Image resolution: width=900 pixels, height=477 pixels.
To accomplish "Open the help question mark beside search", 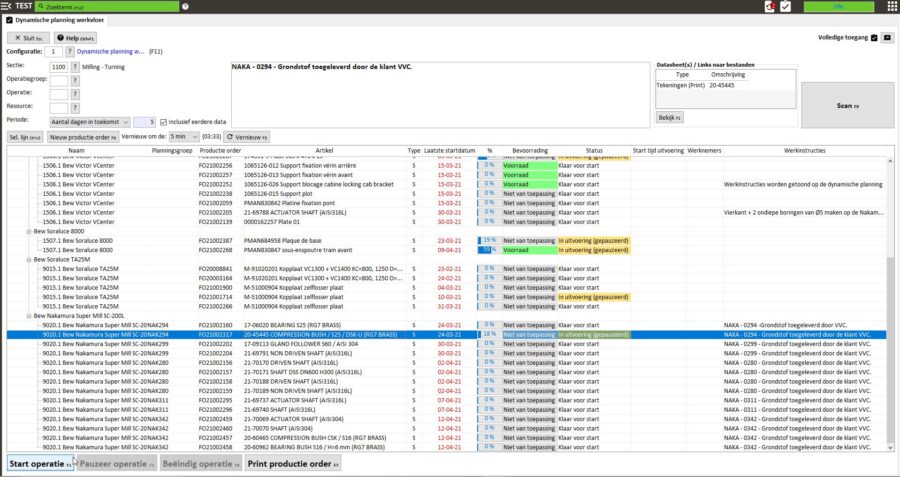I will click(x=185, y=6).
